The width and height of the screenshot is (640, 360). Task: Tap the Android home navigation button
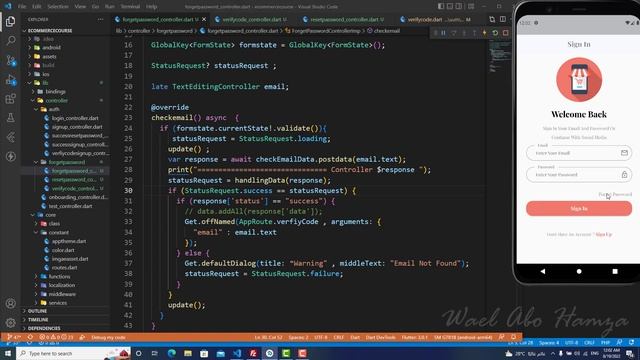tap(579, 271)
